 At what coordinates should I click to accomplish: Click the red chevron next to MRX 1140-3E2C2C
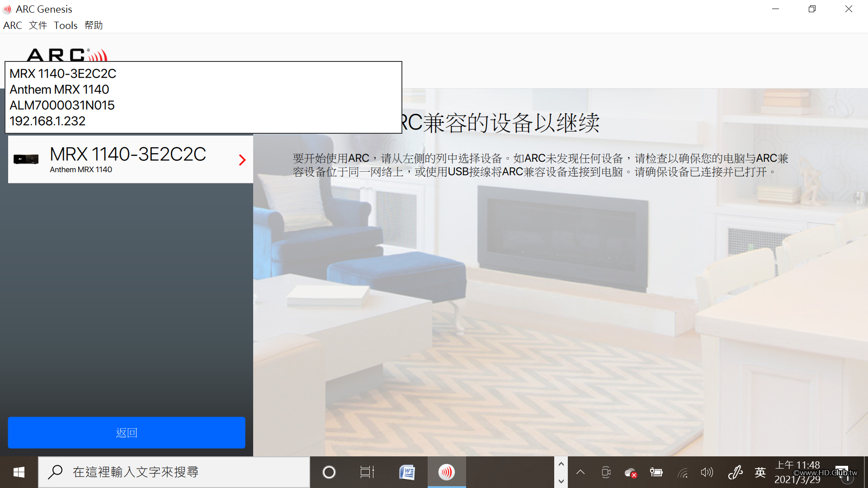coord(242,160)
